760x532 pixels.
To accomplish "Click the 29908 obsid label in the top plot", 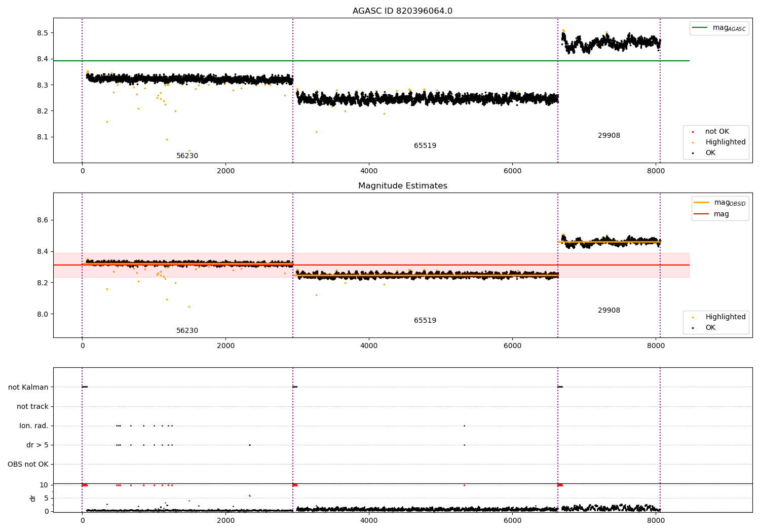I will tap(609, 136).
